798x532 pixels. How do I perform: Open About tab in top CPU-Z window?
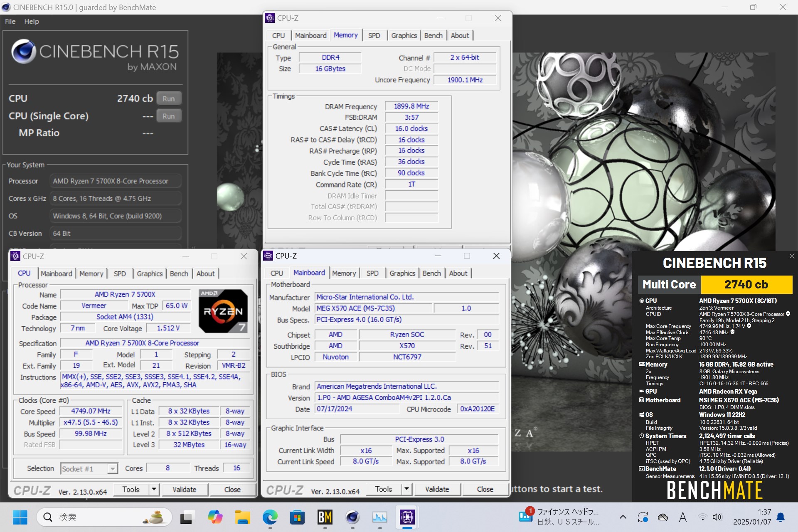[x=460, y=36]
